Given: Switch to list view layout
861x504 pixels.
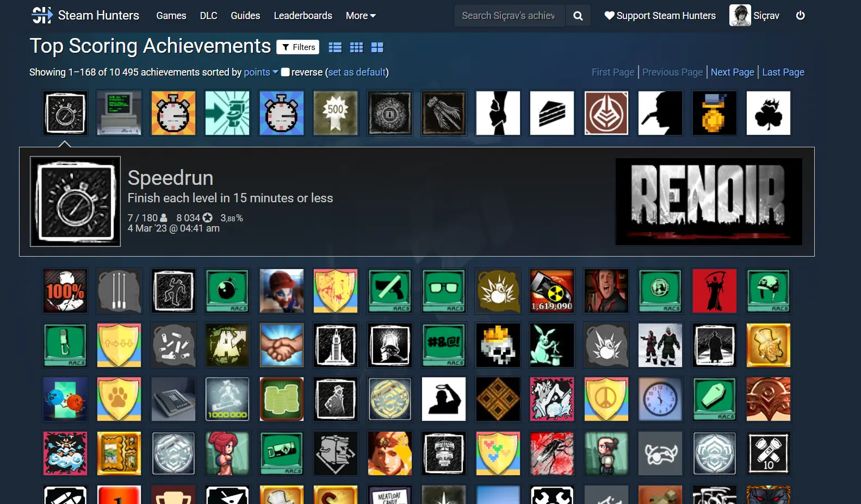Looking at the screenshot, I should pos(335,47).
